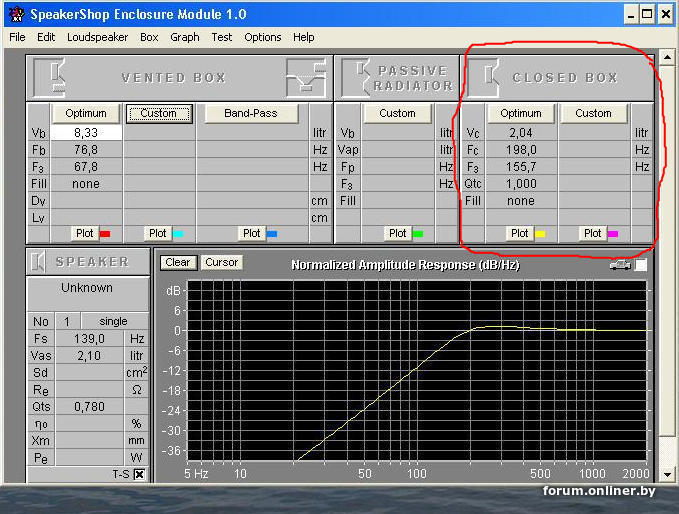Click the vented box diagram icon
Viewport: 679px width, 514px height.
[305, 76]
